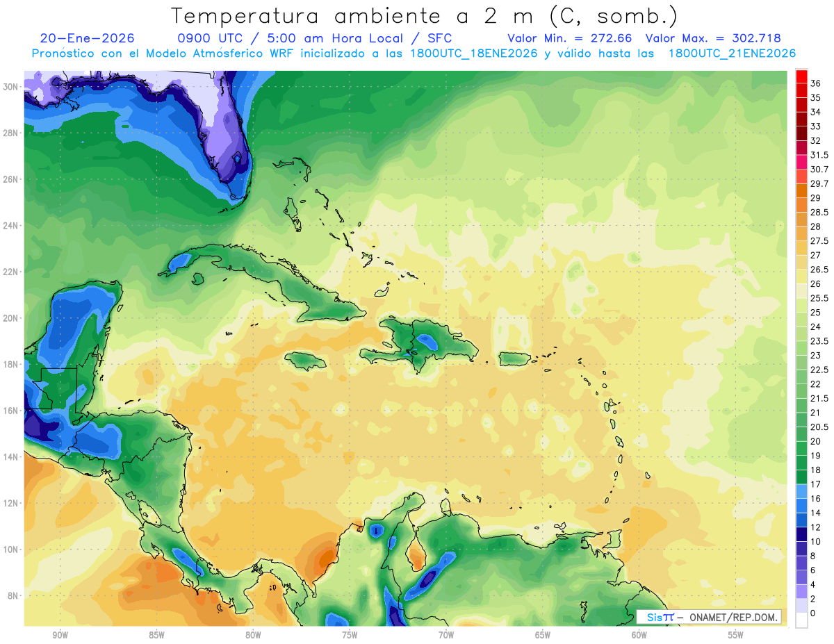Viewport: 834px width, 644px height.
Task: Pick the dark navy legend swatch between 10 and 12
Action: [x=801, y=534]
